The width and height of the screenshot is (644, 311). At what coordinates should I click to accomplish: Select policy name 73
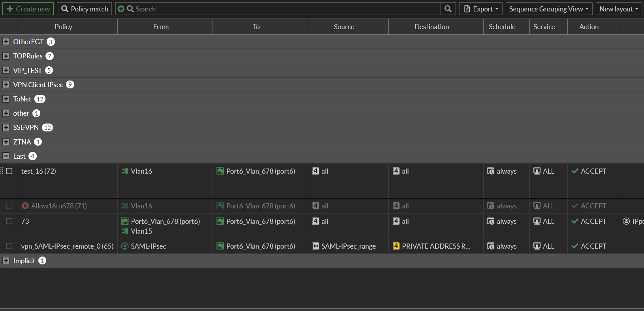25,221
